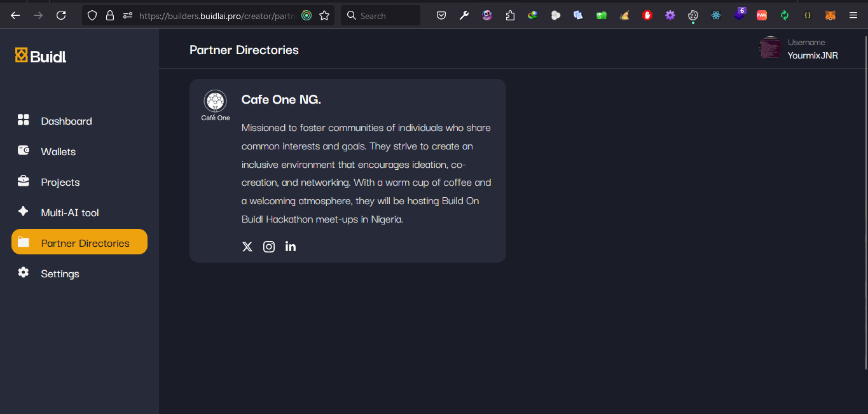Open the X (Twitter) link for Cafe One
Viewport: 868px width, 414px height.
click(247, 247)
